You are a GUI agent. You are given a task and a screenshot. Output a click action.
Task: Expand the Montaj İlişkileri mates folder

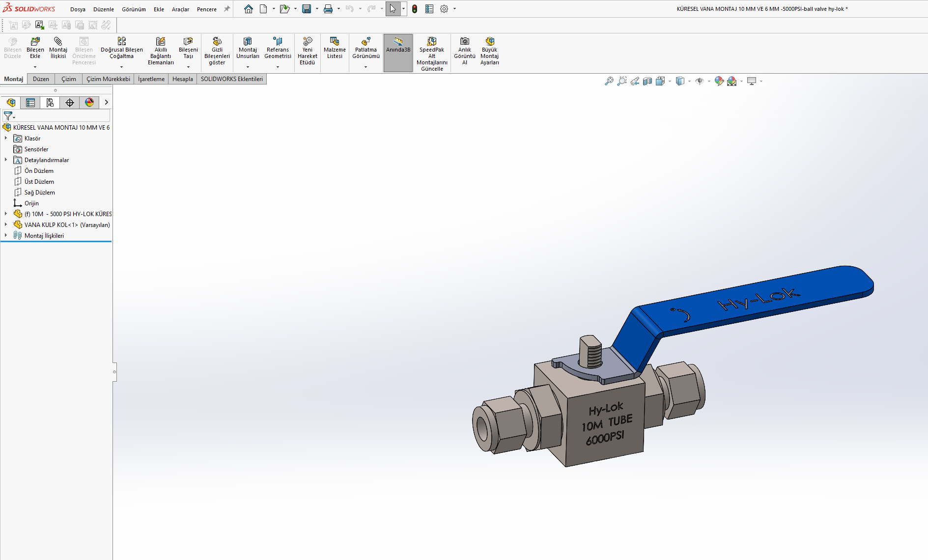[6, 236]
